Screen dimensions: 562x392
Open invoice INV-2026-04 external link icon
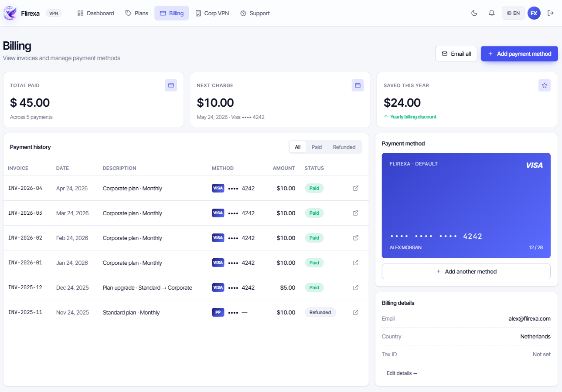pyautogui.click(x=355, y=188)
